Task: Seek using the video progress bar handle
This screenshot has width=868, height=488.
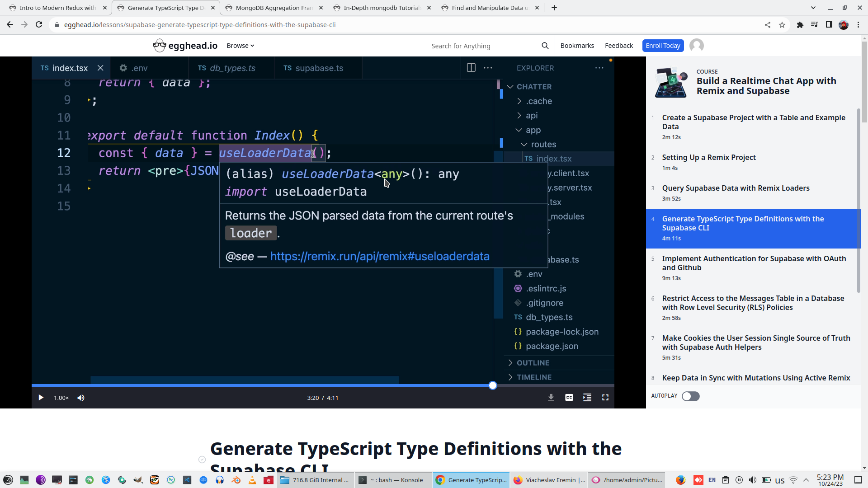Action: click(x=493, y=385)
